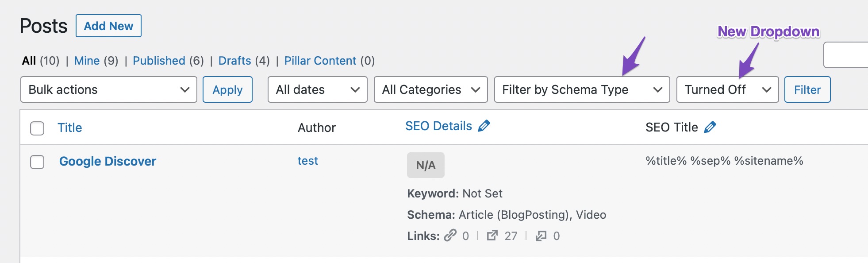Click the Add New button
This screenshot has height=263, width=868.
tap(108, 26)
